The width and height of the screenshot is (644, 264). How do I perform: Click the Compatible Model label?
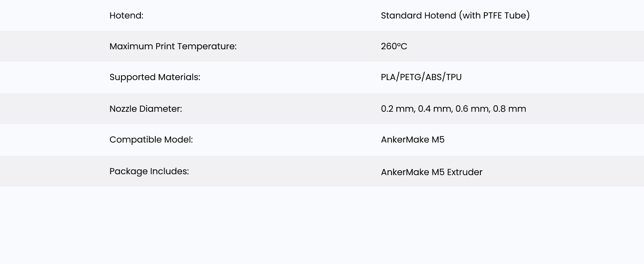151,139
